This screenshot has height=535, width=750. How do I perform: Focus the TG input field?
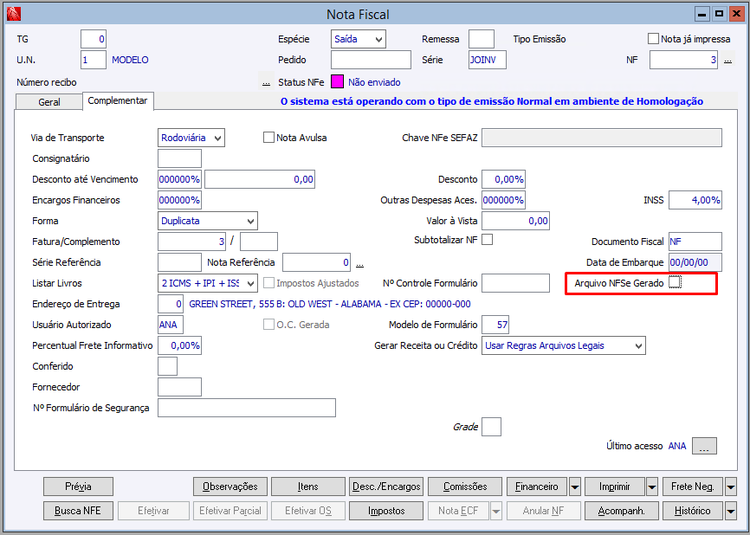93,39
